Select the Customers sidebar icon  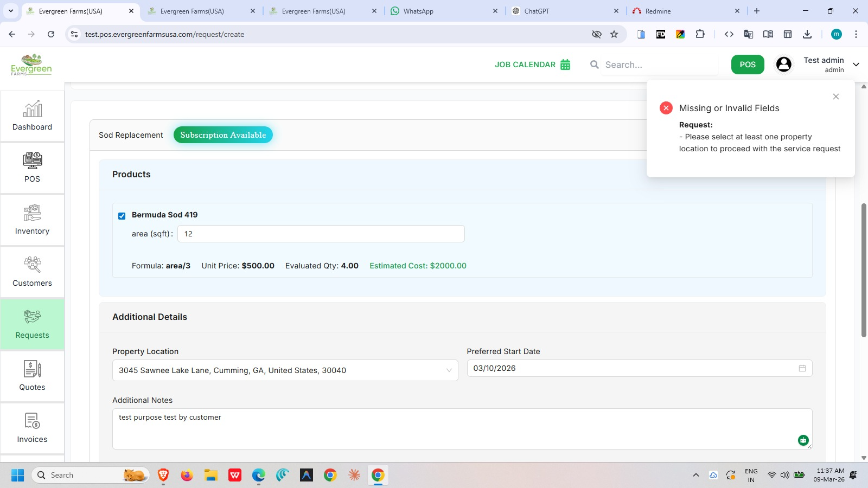[x=32, y=265]
